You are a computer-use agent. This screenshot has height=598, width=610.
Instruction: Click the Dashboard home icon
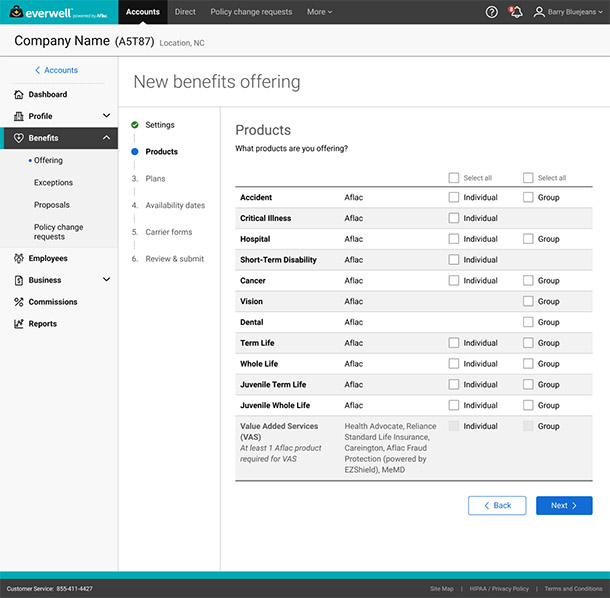[19, 95]
